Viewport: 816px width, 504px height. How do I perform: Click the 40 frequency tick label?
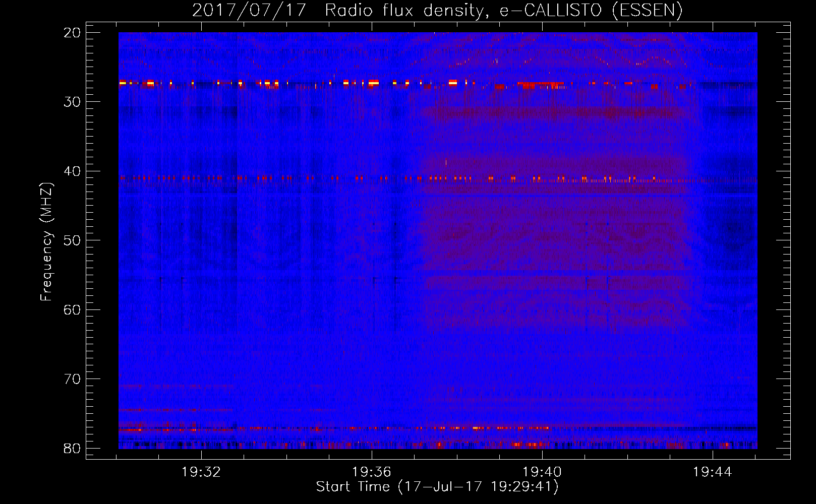(x=72, y=171)
